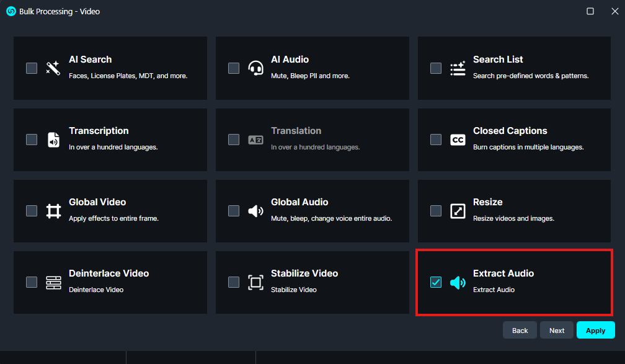Click the Stabilize Video frame icon

(x=255, y=282)
